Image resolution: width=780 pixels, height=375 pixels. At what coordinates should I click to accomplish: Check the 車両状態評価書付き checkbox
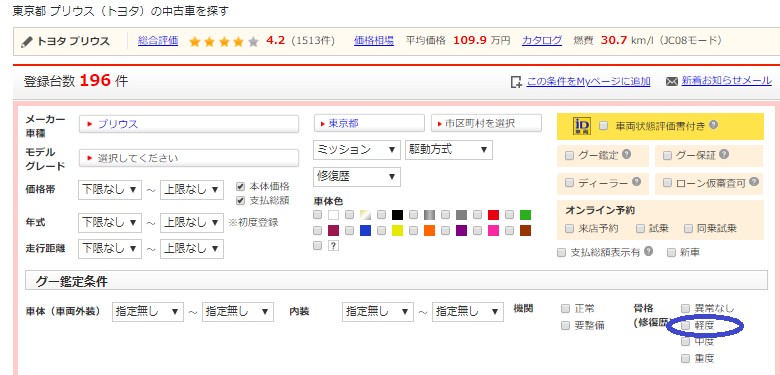(603, 126)
